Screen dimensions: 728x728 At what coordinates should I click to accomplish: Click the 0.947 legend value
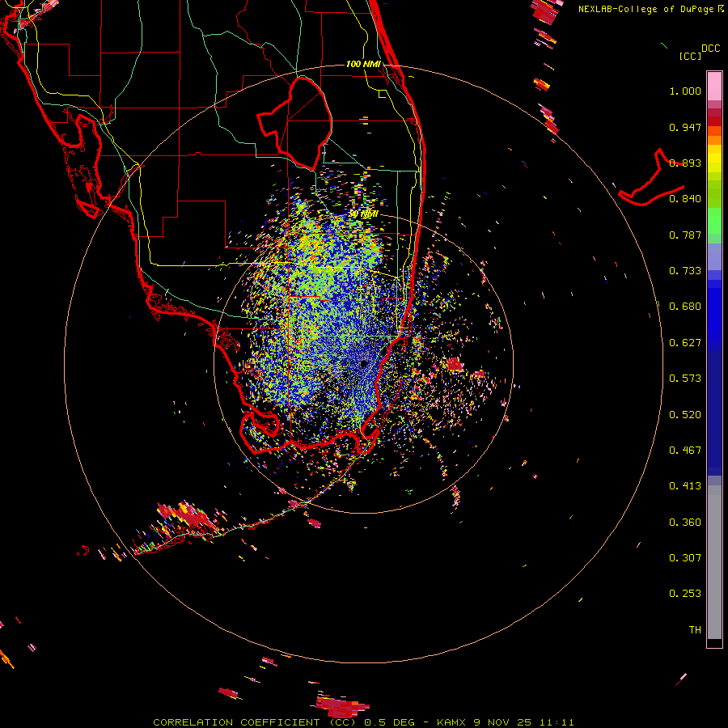(x=685, y=127)
